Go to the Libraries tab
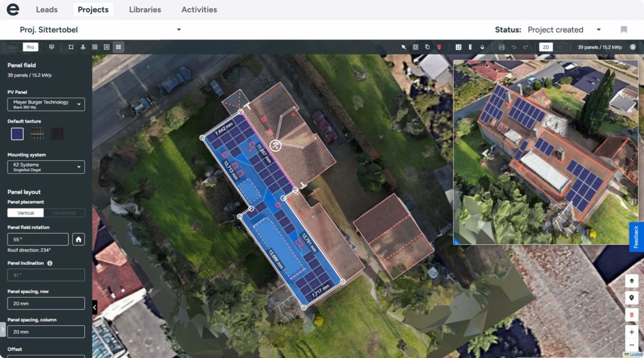The image size is (644, 358). (x=145, y=9)
